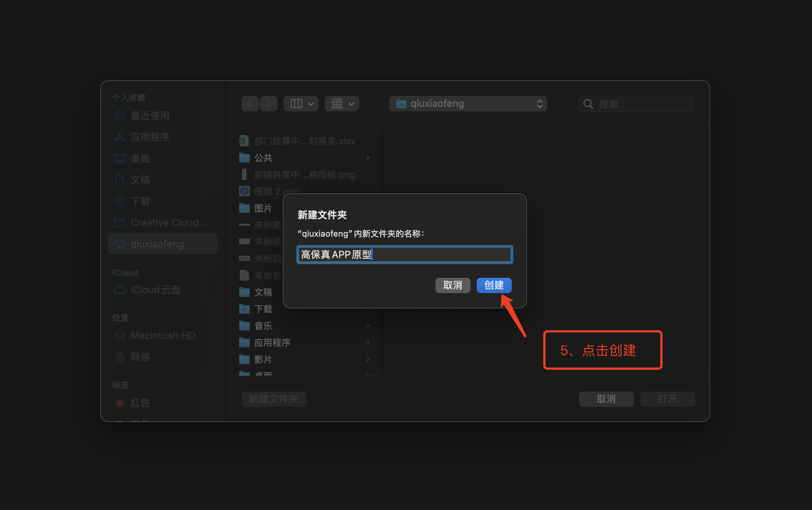This screenshot has height=510, width=812.
Task: Select 最近使用 in the sidebar
Action: coord(150,116)
